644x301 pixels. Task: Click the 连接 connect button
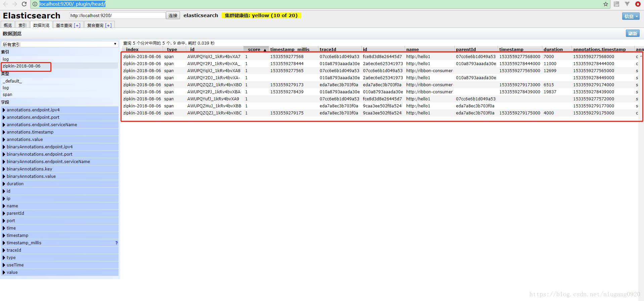pos(173,15)
